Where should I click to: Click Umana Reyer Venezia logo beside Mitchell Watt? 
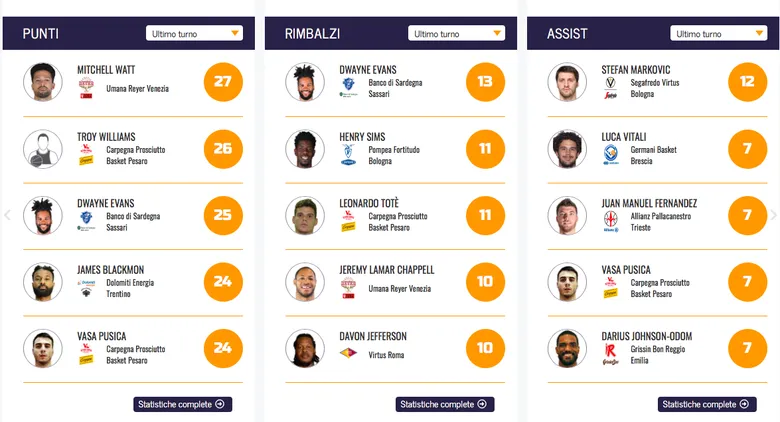click(x=85, y=88)
